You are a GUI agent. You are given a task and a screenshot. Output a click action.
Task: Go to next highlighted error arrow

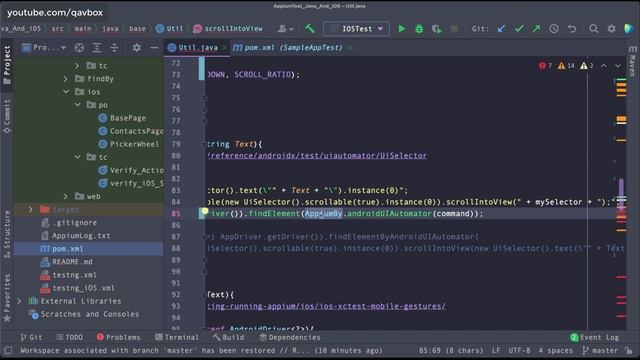tap(618, 65)
